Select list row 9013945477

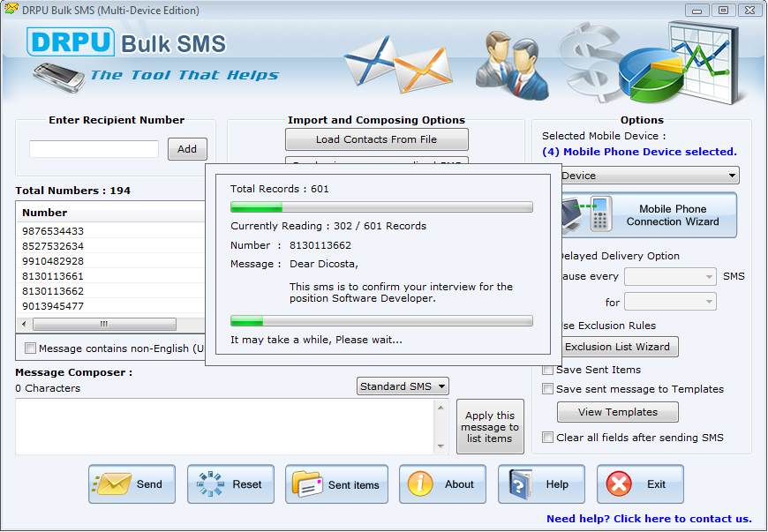(x=112, y=306)
